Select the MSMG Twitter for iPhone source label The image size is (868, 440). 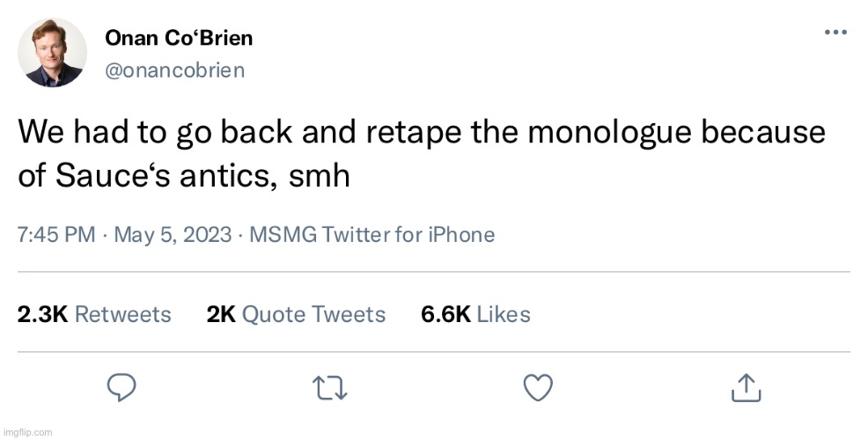coord(371,235)
